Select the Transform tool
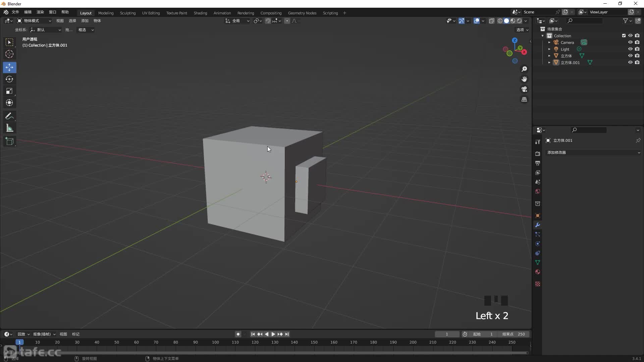The height and width of the screenshot is (362, 644). 9,103
